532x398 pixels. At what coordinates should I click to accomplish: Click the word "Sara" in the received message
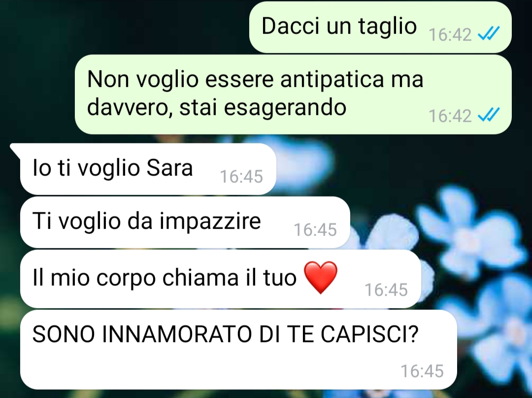[x=169, y=168]
